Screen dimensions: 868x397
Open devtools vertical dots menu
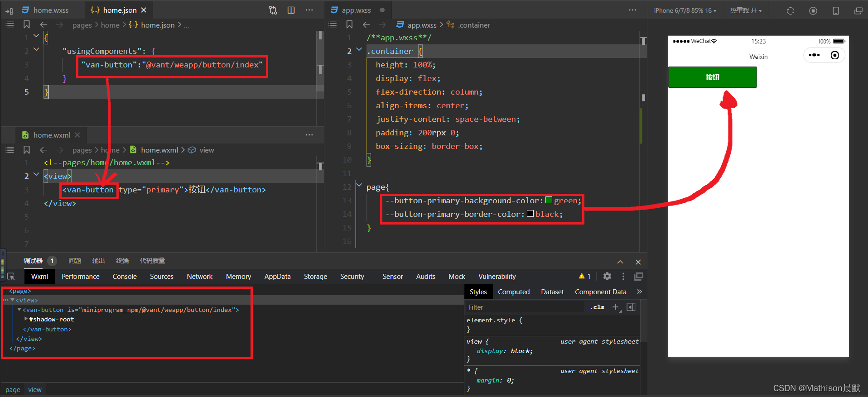pos(623,276)
